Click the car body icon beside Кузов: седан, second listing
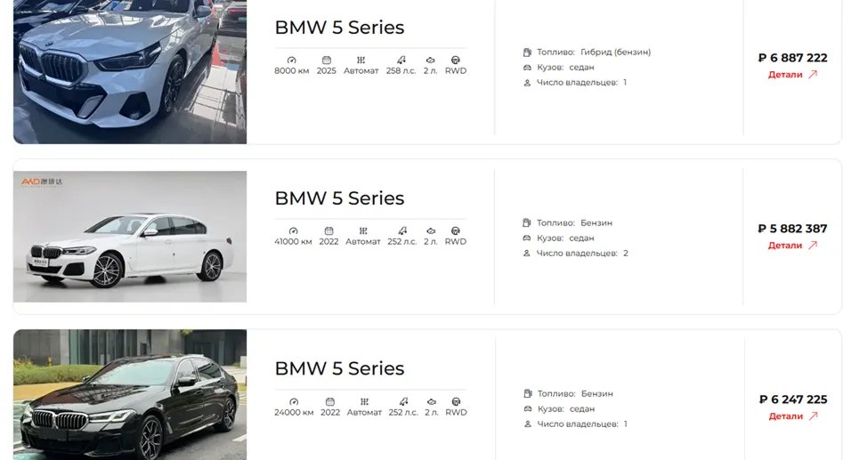 coord(527,238)
